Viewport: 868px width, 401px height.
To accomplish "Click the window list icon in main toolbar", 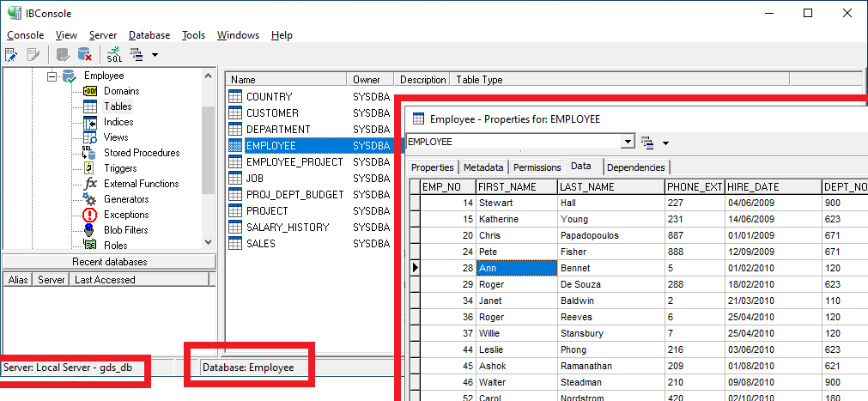I will (137, 54).
